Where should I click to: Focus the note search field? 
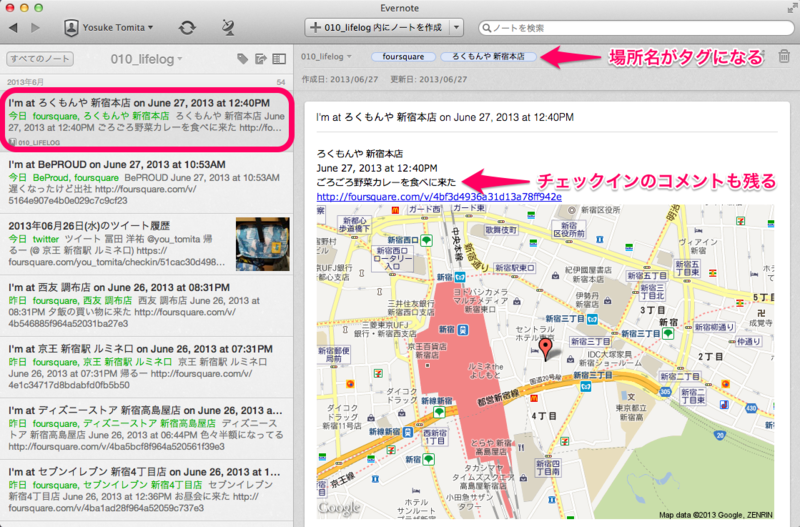(x=636, y=28)
